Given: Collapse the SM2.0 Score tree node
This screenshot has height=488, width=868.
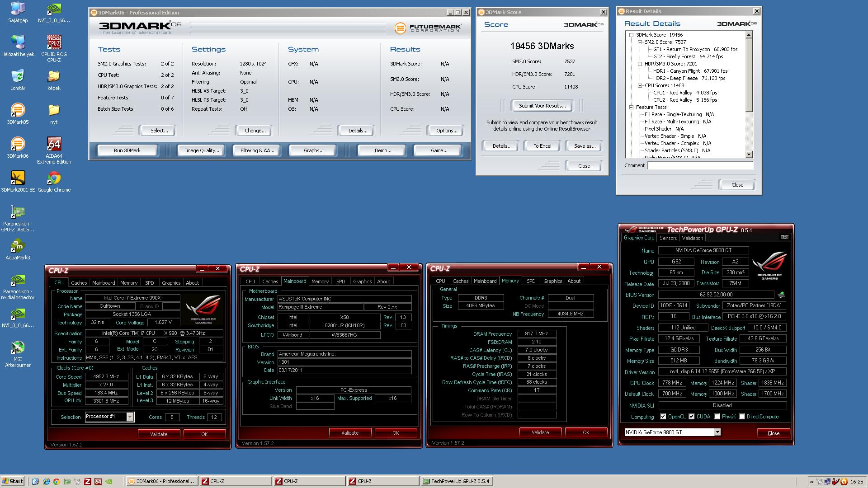Looking at the screenshot, I should 640,42.
